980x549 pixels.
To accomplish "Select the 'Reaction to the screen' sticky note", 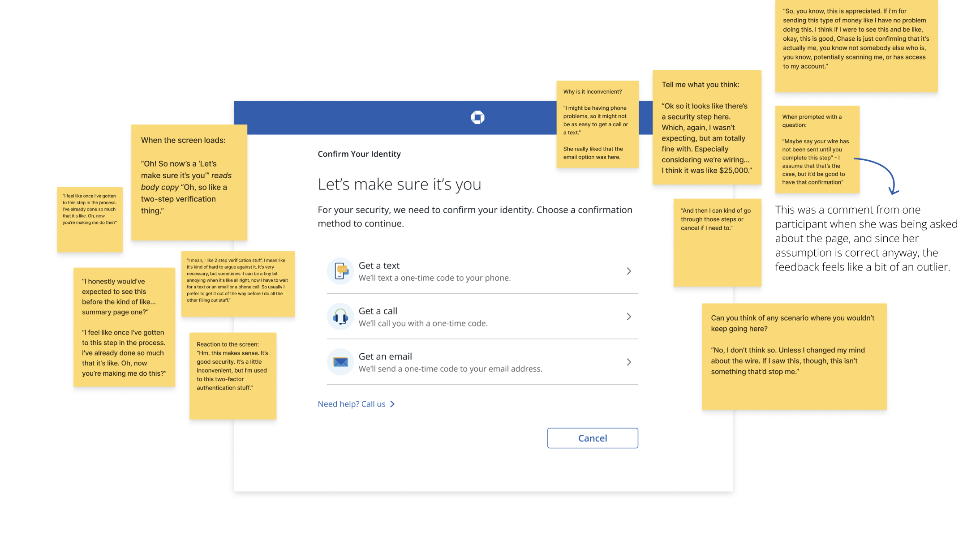I will 232,375.
